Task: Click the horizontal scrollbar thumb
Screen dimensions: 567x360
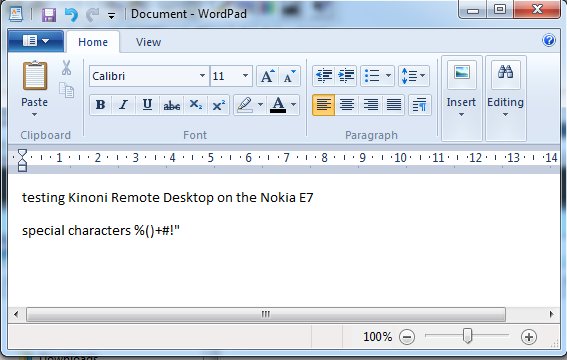Action: pos(266,314)
